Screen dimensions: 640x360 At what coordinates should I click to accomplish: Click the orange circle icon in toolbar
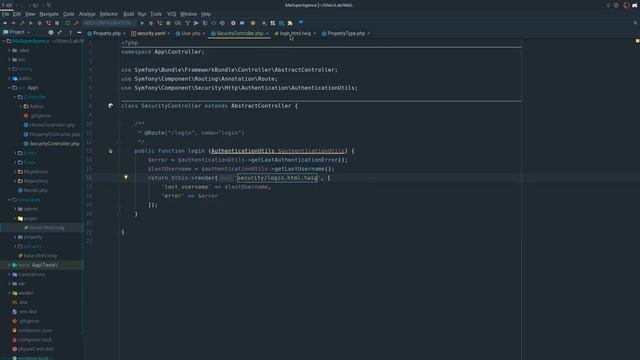(x=253, y=23)
